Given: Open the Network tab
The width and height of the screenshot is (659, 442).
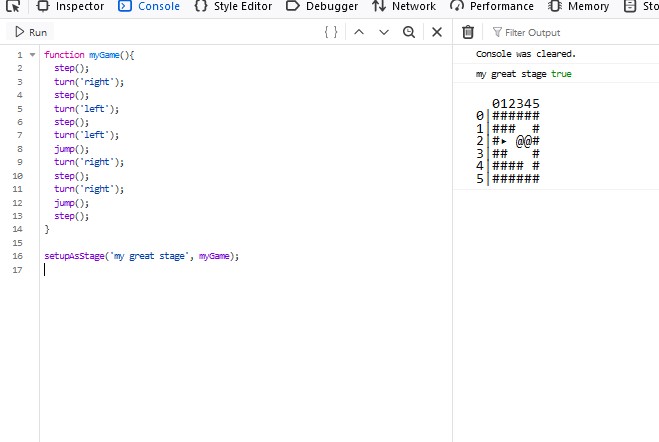Looking at the screenshot, I should (404, 6).
